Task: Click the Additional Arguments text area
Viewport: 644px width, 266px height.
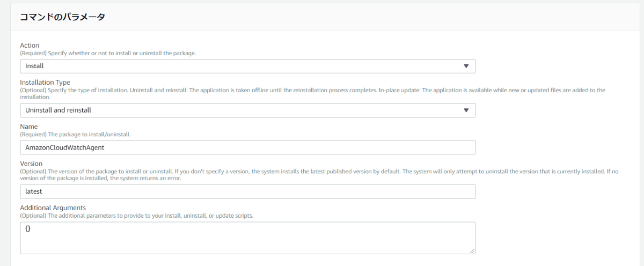Action: pyautogui.click(x=247, y=238)
